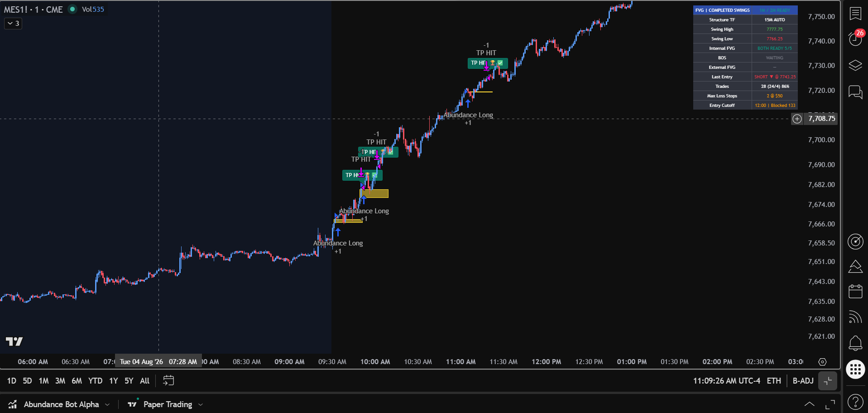Select the All time range

pos(144,381)
